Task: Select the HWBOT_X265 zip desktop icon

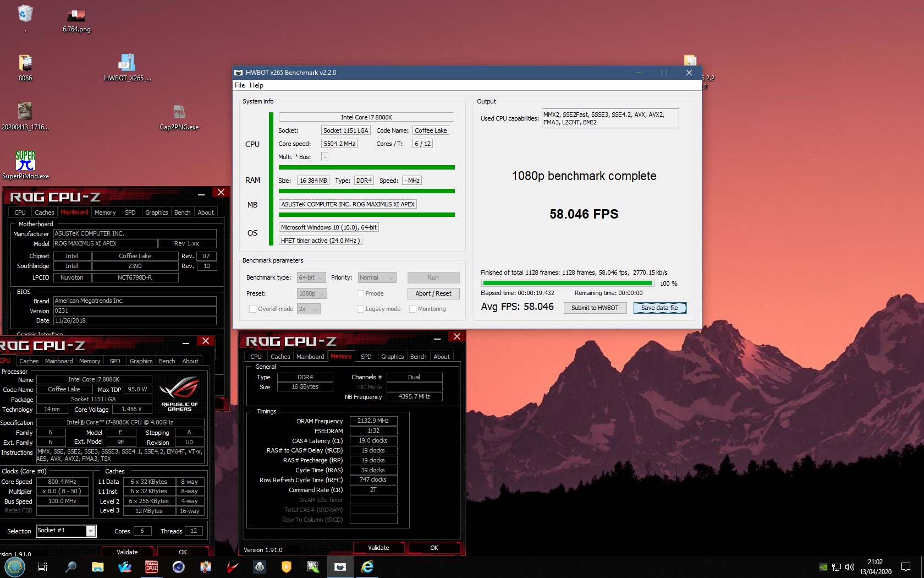Action: (x=127, y=68)
